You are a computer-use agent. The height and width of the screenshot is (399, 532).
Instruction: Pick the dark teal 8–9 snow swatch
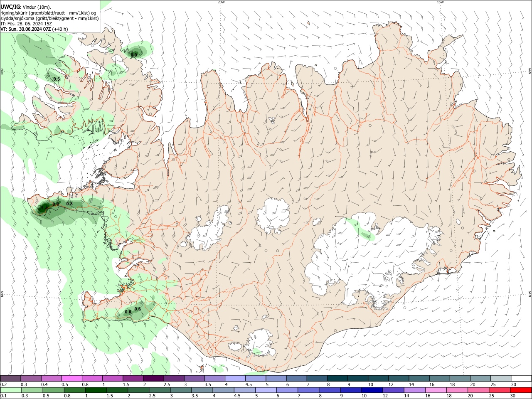pyautogui.click(x=337, y=378)
